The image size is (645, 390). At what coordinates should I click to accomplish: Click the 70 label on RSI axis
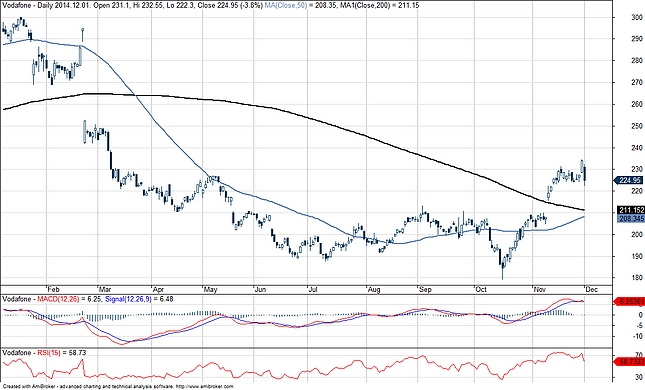tap(639, 355)
